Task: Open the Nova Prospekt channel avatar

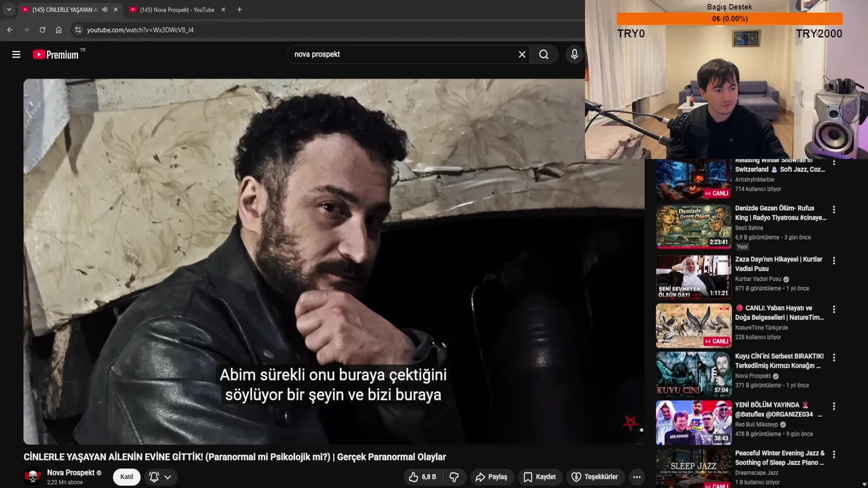Action: [33, 477]
